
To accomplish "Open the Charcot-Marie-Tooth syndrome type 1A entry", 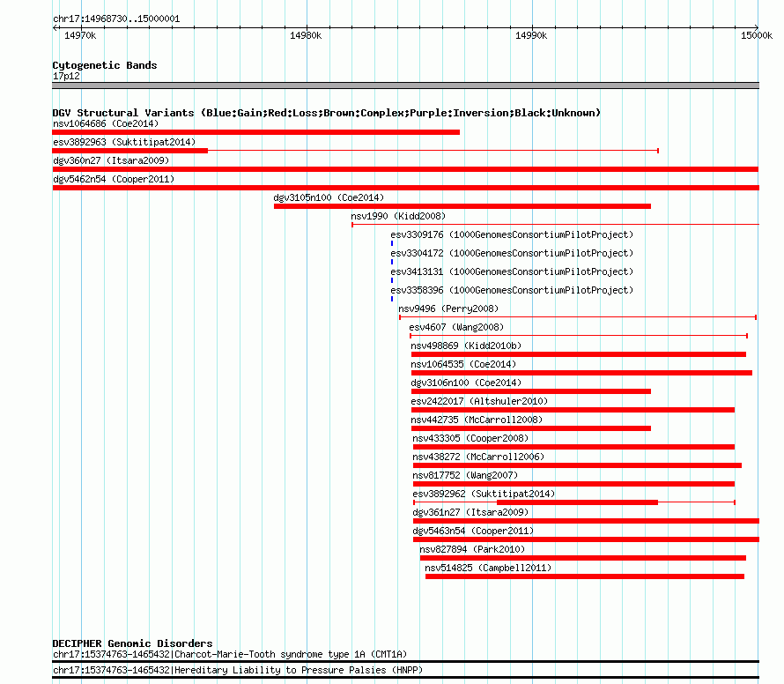I will pyautogui.click(x=230, y=655).
